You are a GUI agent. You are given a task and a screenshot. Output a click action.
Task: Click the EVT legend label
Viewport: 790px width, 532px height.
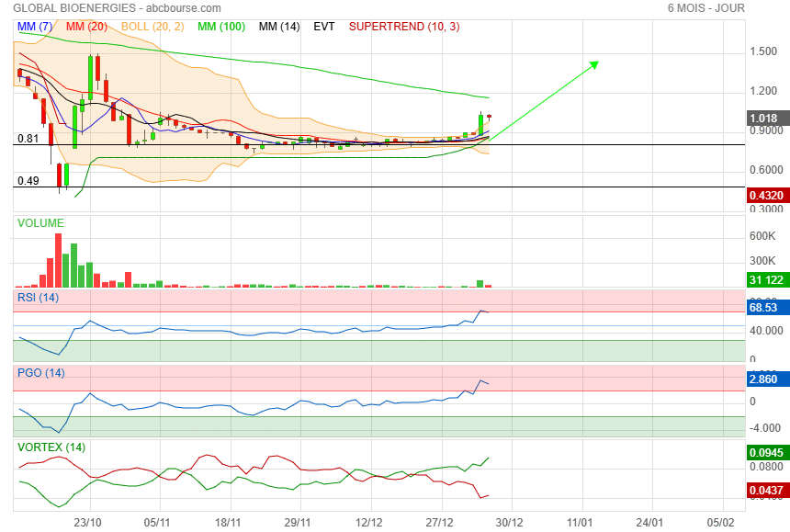point(324,27)
